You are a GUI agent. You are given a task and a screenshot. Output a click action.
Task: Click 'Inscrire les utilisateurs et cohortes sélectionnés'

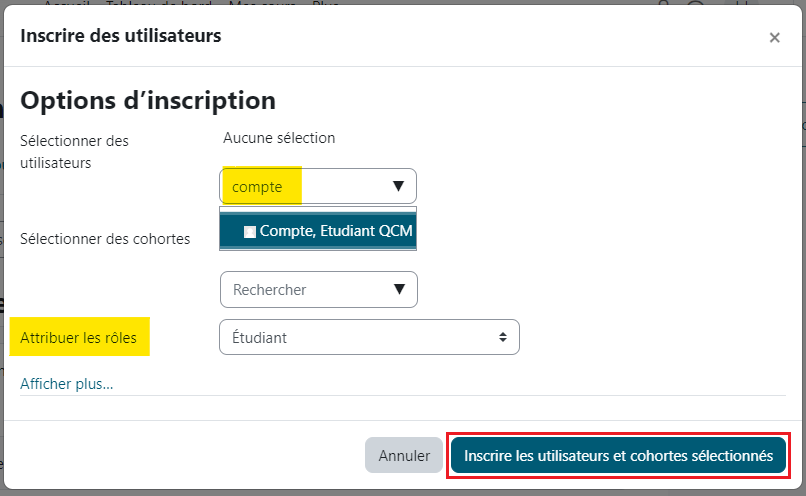(618, 455)
